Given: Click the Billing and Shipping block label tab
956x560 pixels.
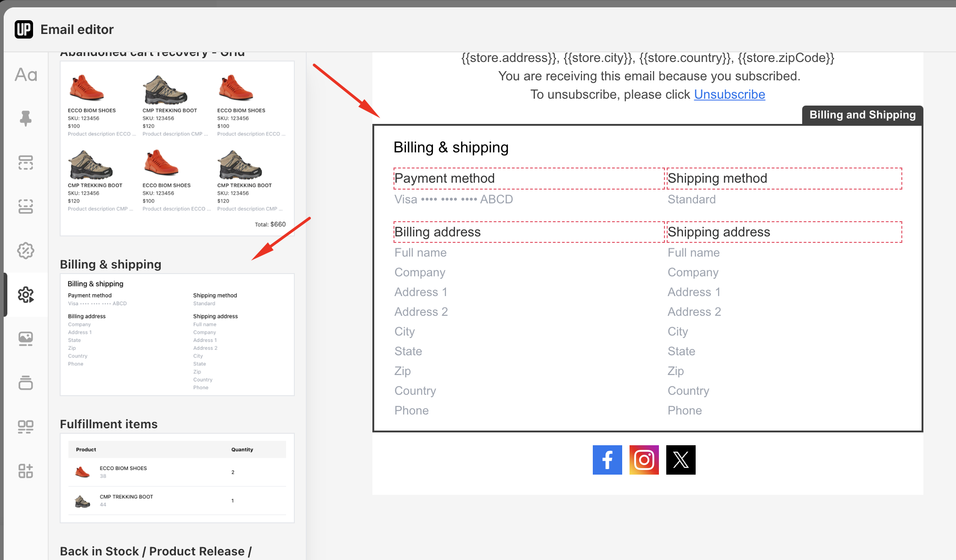Looking at the screenshot, I should [862, 115].
